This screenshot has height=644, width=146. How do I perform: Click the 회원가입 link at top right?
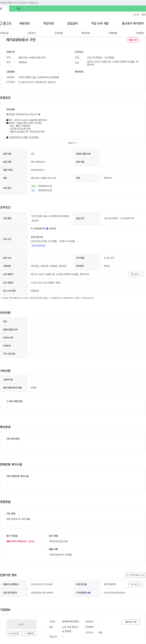tap(144, 15)
